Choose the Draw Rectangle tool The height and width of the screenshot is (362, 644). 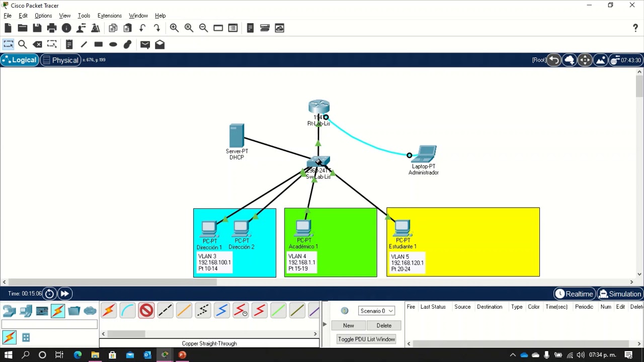(x=99, y=44)
